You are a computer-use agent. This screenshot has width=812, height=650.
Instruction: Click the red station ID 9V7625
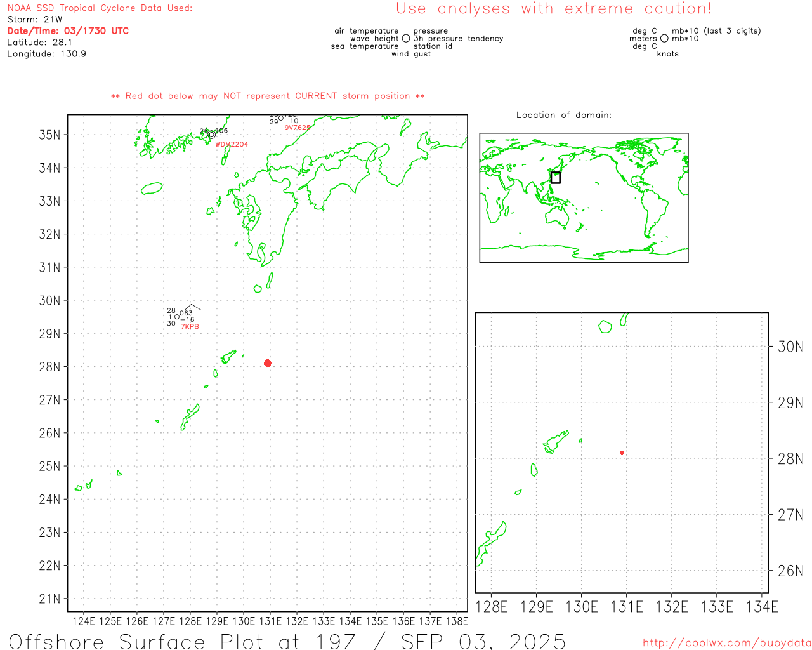coord(298,128)
